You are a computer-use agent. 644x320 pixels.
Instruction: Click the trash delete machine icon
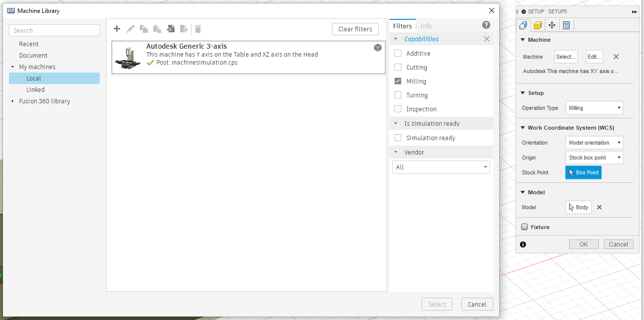coord(198,29)
